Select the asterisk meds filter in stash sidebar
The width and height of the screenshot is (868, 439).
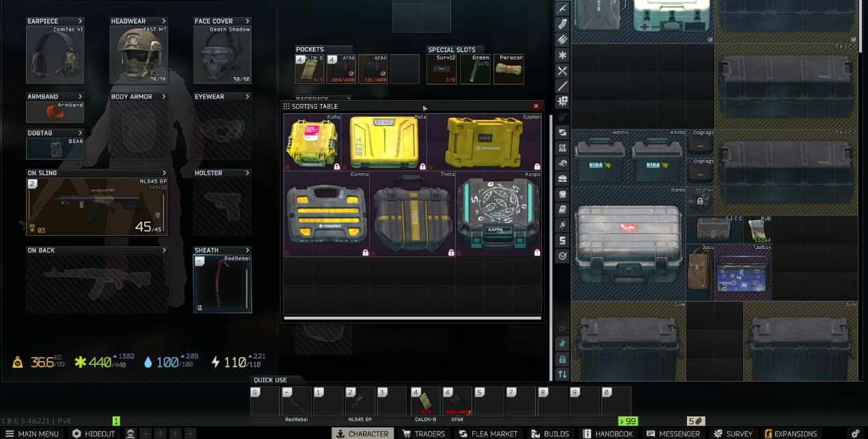pyautogui.click(x=562, y=55)
